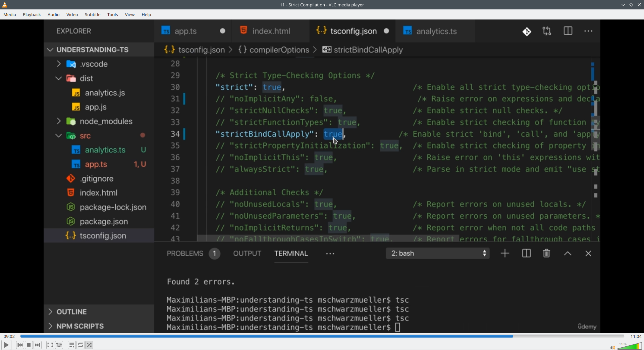Open package.json in the explorer
This screenshot has height=350, width=644.
click(99, 222)
